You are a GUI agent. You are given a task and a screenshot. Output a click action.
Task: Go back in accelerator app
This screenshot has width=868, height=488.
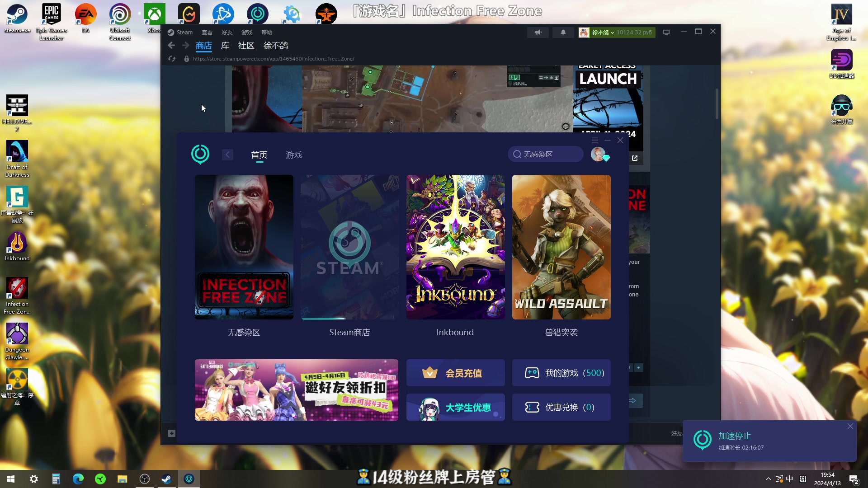pos(227,155)
